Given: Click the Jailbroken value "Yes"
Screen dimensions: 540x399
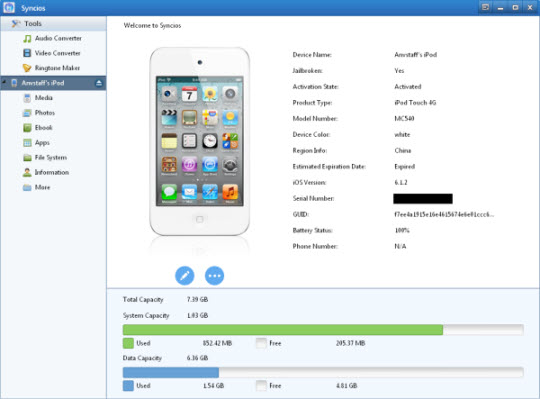Looking at the screenshot, I should [399, 71].
